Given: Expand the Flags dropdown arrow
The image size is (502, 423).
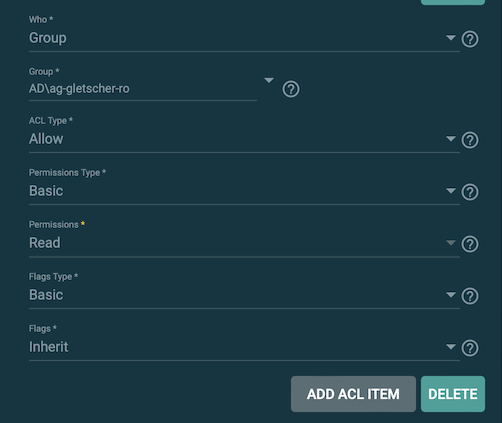Looking at the screenshot, I should point(451,347).
